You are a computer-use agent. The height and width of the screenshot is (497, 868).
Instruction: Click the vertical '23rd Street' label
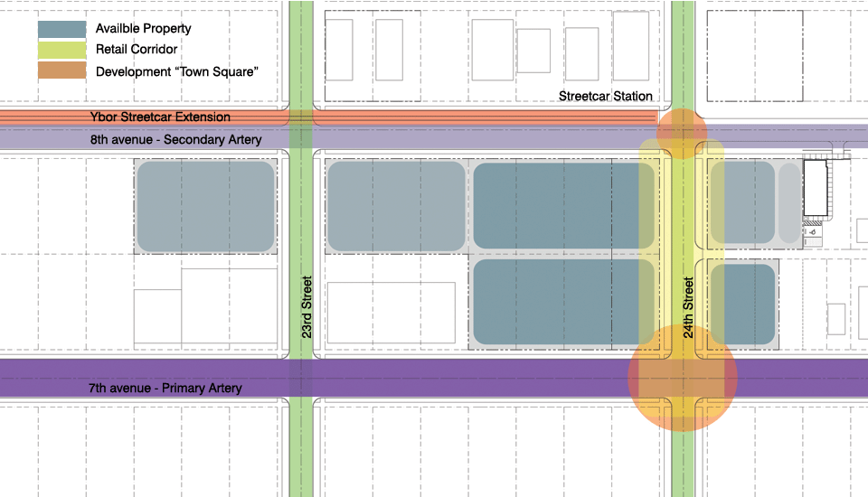307,307
